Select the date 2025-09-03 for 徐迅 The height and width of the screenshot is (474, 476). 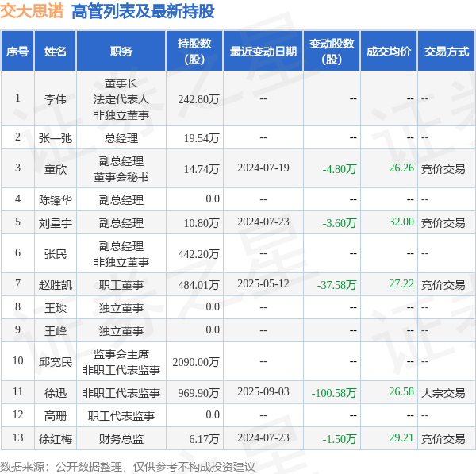pos(263,391)
